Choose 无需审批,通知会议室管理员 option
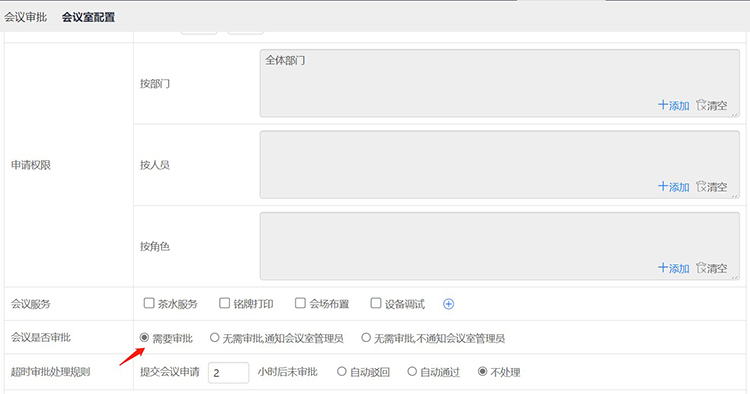This screenshot has height=394, width=750. point(214,338)
